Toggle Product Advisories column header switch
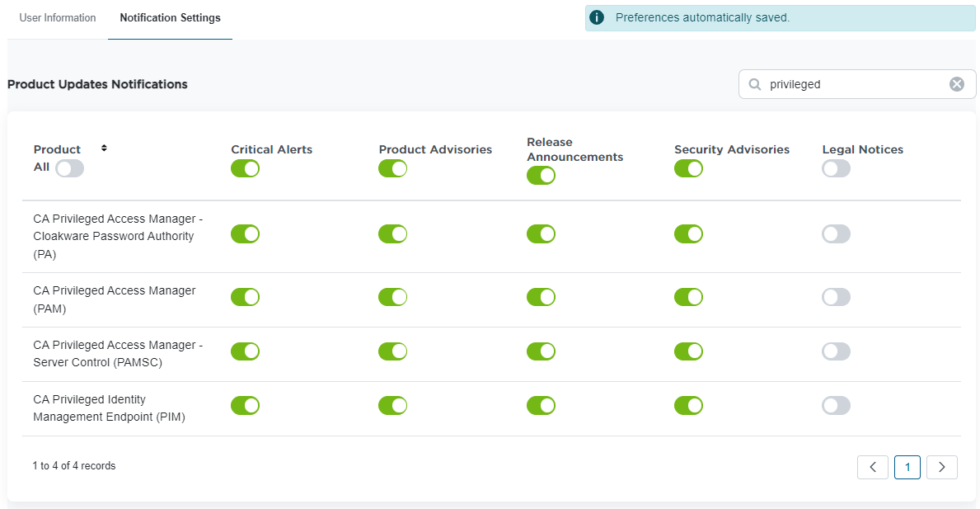Screen dimensions: 980x509 tap(392, 168)
